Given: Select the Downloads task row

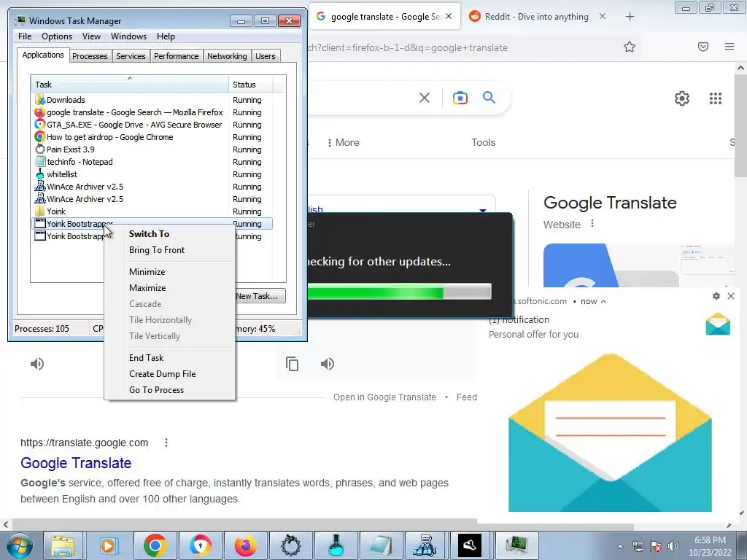Looking at the screenshot, I should pyautogui.click(x=152, y=100).
